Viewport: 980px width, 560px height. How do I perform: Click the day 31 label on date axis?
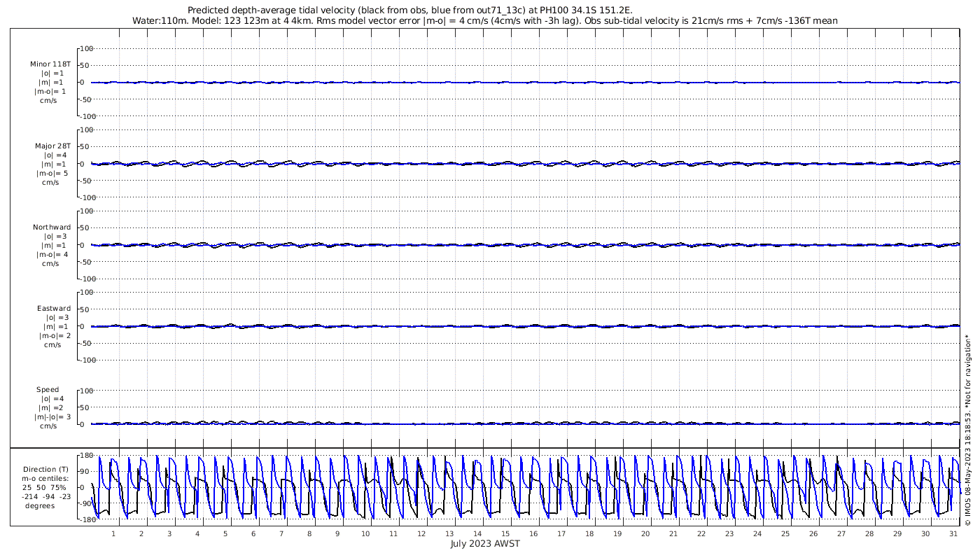(953, 533)
